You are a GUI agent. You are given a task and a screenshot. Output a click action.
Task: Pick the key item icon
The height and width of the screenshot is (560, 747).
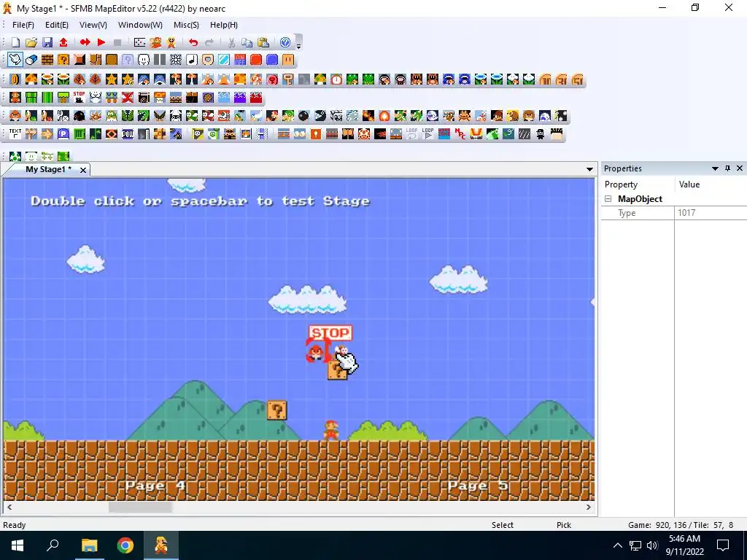(x=288, y=79)
